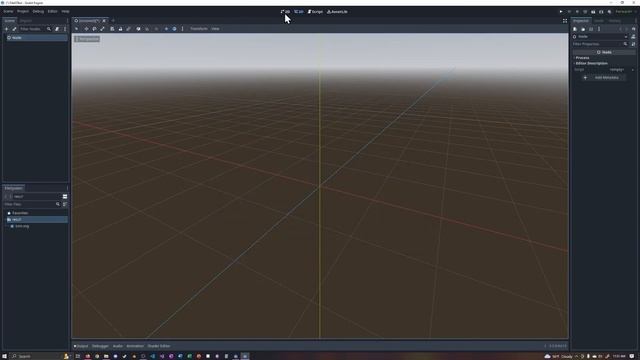640x360 pixels.
Task: Run the current scene
Action: [593, 12]
